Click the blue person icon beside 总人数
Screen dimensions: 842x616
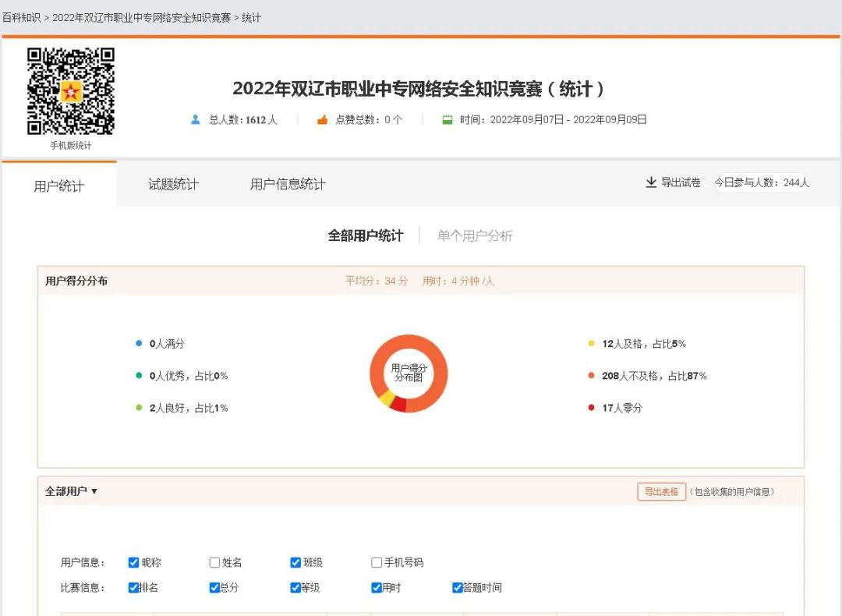pyautogui.click(x=196, y=120)
